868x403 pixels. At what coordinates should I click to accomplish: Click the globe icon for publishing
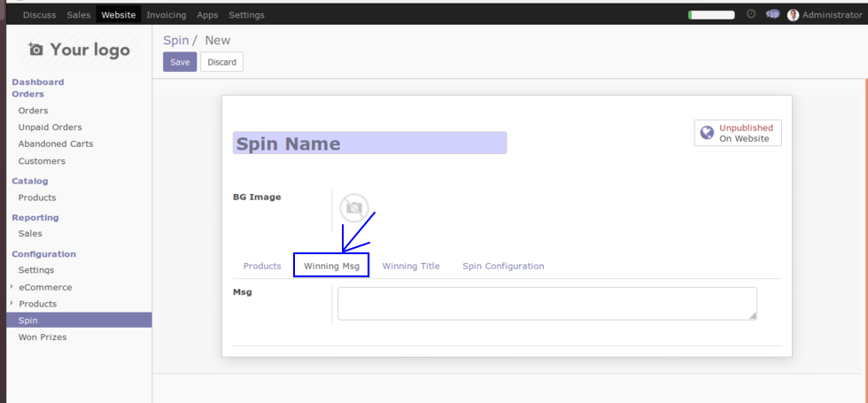707,133
